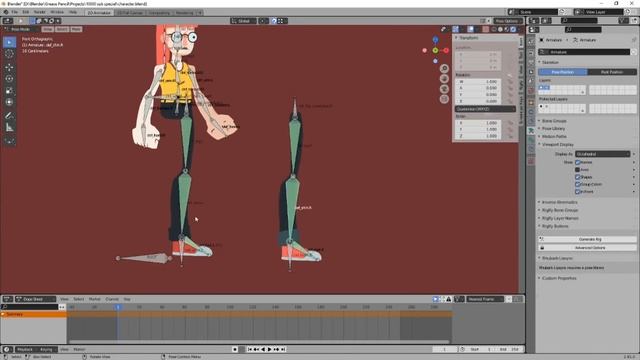Switch to 2D Animation workspace tab

99,13
